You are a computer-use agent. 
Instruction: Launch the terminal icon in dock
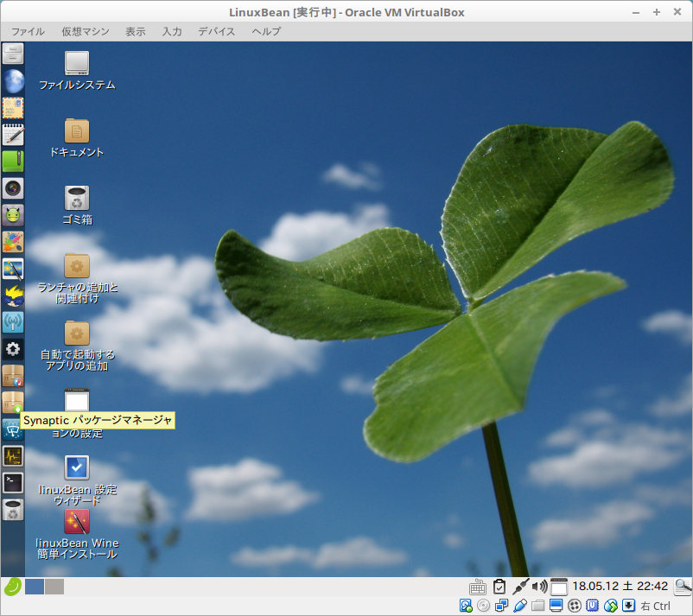pos(13,483)
